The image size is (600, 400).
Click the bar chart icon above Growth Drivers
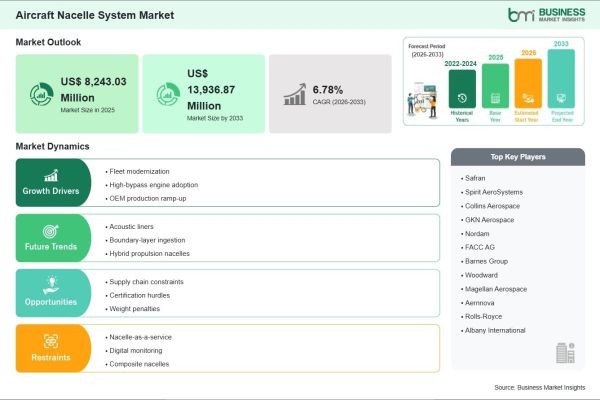[51, 176]
